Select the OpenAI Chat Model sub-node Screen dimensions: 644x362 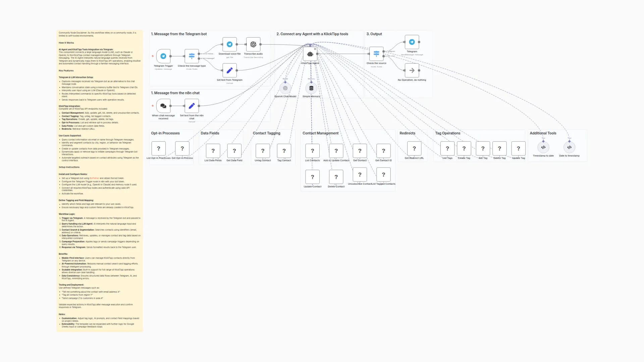[285, 88]
